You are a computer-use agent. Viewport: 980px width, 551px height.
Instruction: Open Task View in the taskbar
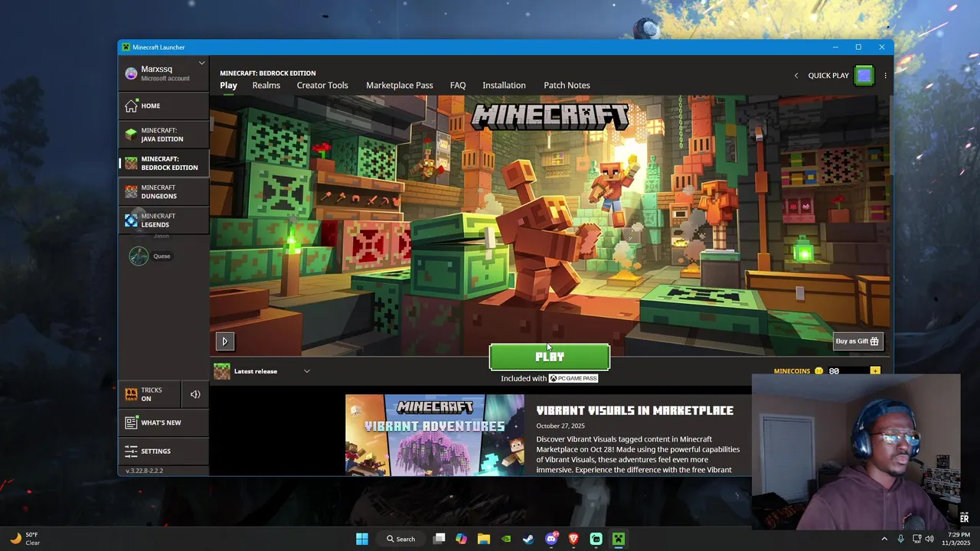pyautogui.click(x=439, y=539)
